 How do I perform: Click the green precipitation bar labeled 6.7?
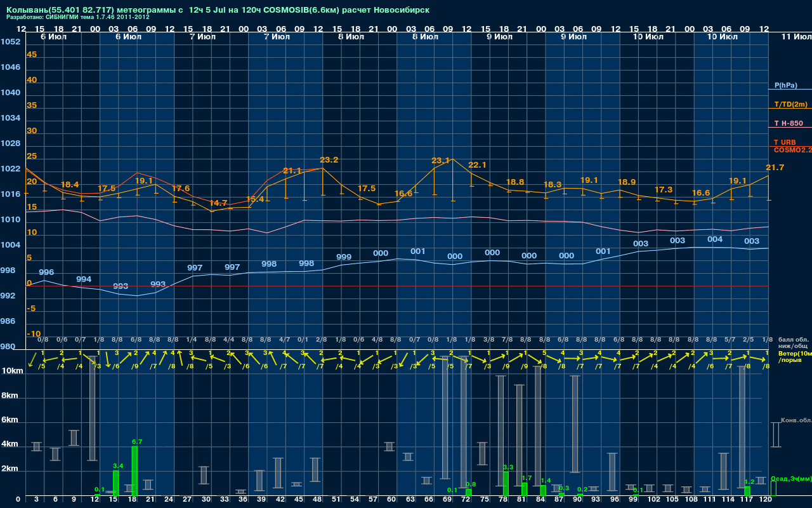134,471
